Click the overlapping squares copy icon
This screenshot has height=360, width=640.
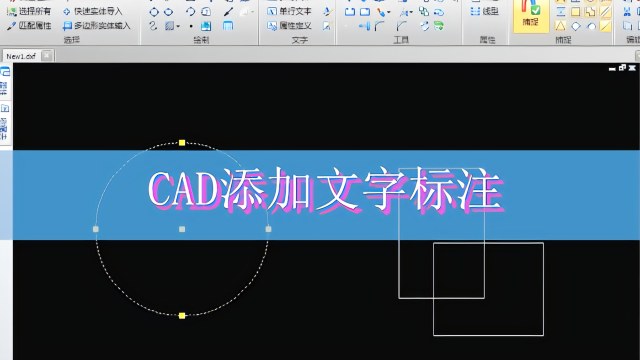pos(424,11)
